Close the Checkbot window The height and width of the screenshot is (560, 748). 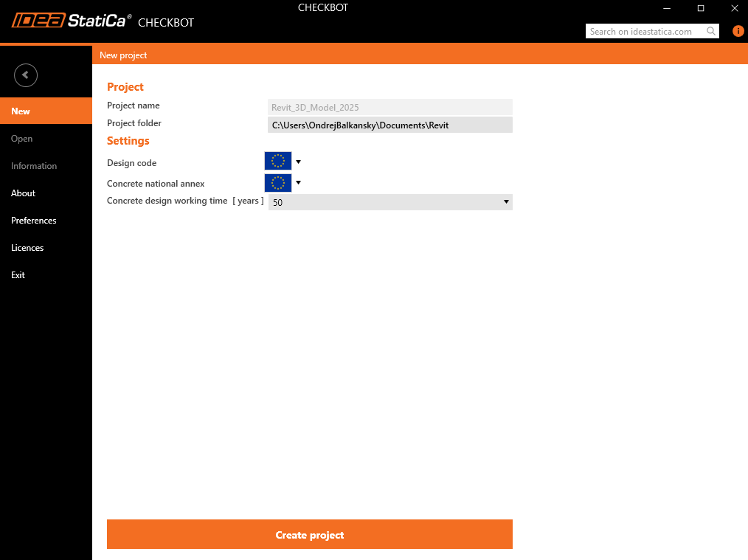[x=735, y=8]
